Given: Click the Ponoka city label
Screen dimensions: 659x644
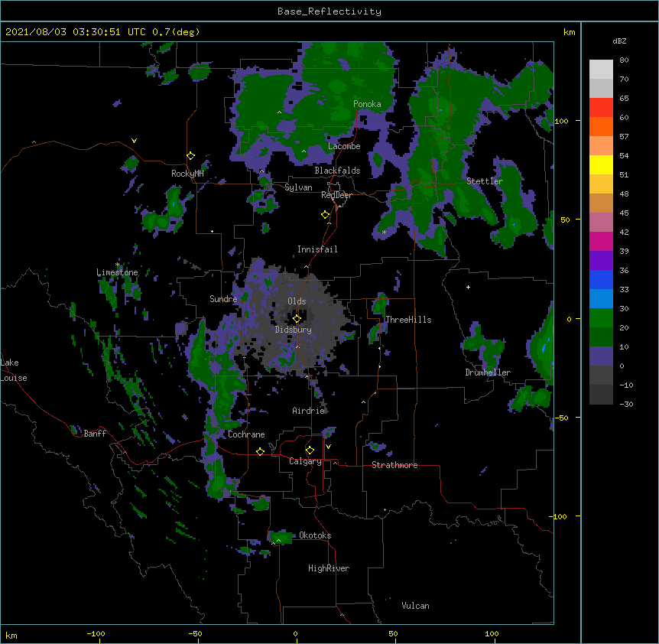Looking at the screenshot, I should tap(367, 104).
